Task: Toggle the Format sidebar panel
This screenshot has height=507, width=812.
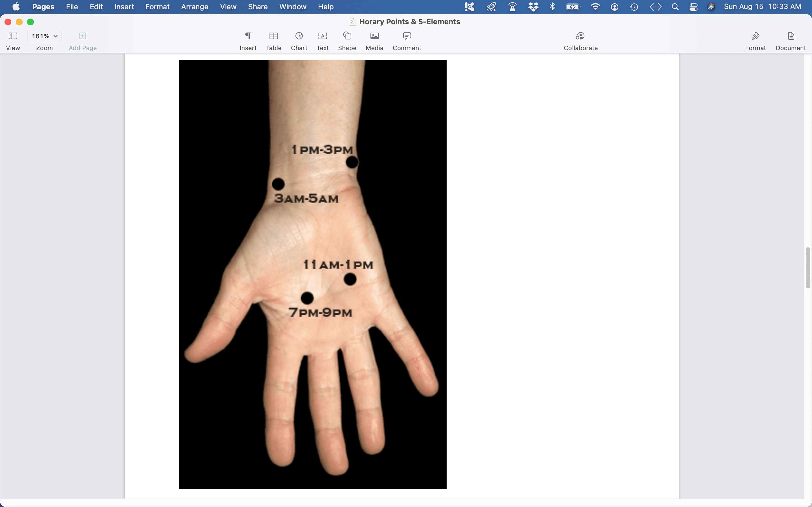Action: [x=755, y=36]
